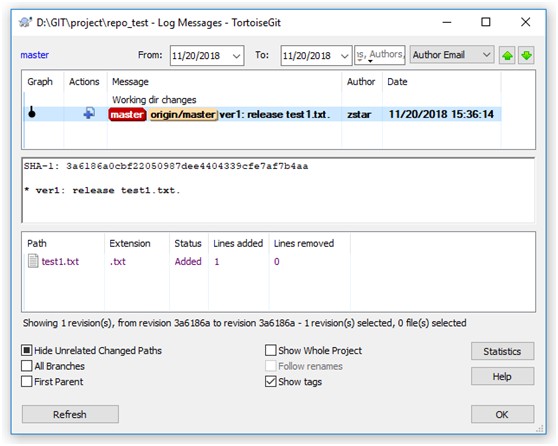558x446 pixels.
Task: Click the commit graph node dot
Action: pyautogui.click(x=32, y=113)
